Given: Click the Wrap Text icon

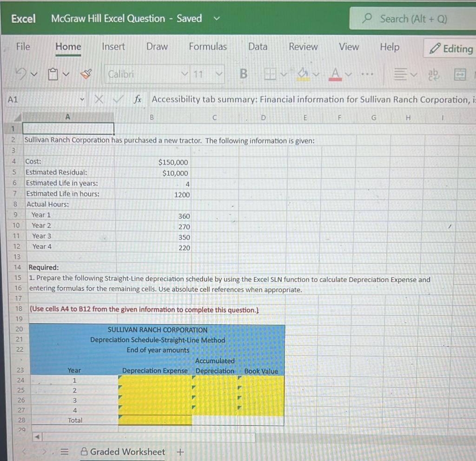Looking at the screenshot, I should [x=433, y=74].
